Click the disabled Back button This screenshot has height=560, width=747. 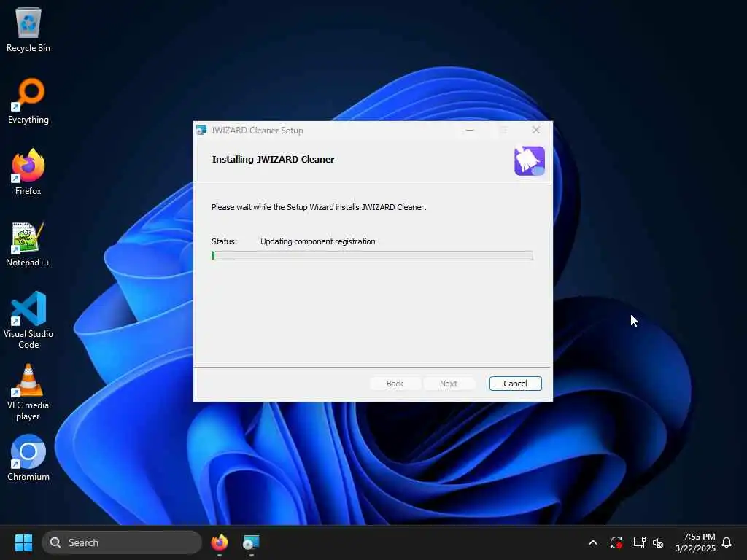coord(395,384)
